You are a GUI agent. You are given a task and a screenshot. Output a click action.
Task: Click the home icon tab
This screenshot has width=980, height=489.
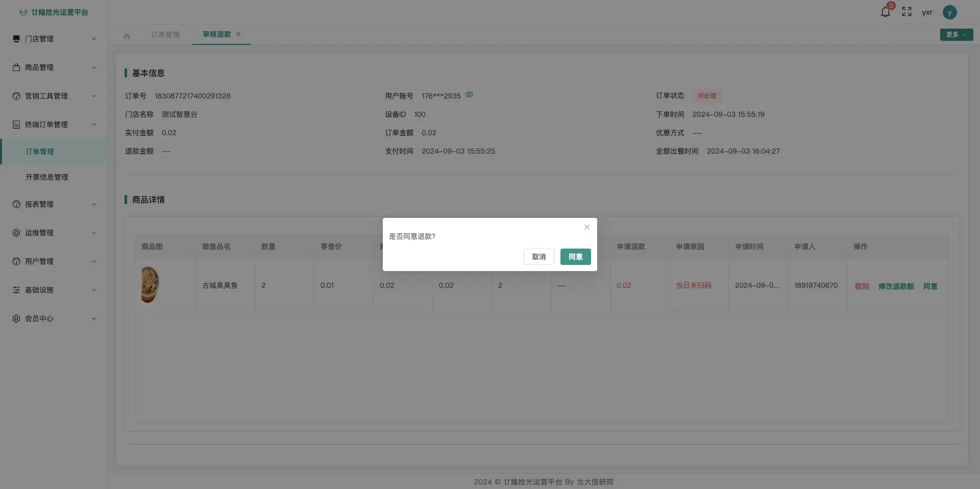click(x=127, y=36)
